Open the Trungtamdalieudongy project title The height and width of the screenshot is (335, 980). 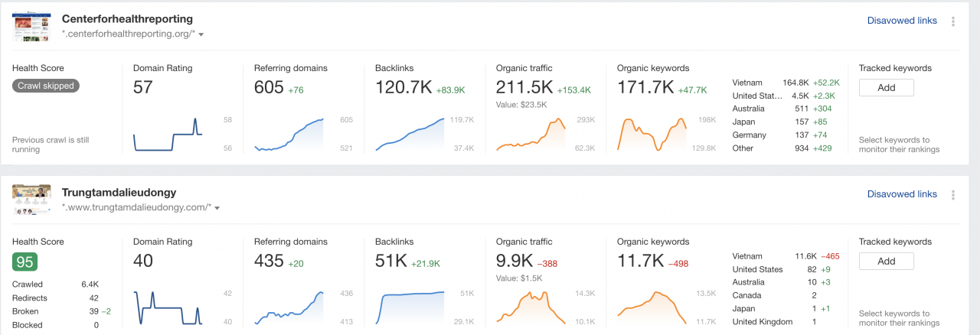pyautogui.click(x=119, y=192)
